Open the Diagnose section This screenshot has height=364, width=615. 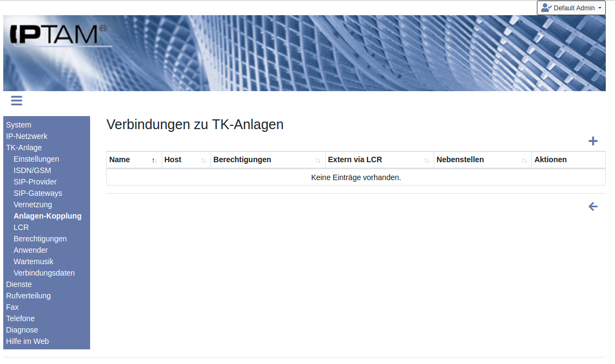(x=22, y=330)
